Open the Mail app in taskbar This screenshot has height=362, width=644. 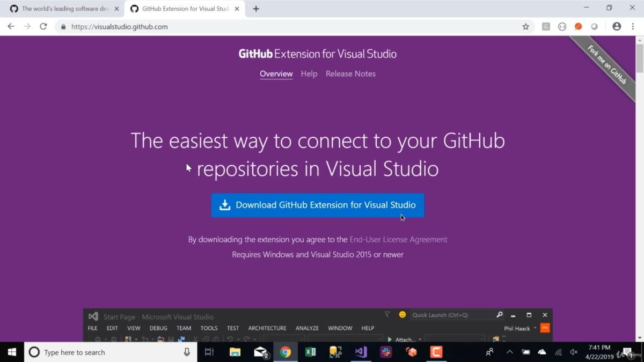[x=261, y=352]
